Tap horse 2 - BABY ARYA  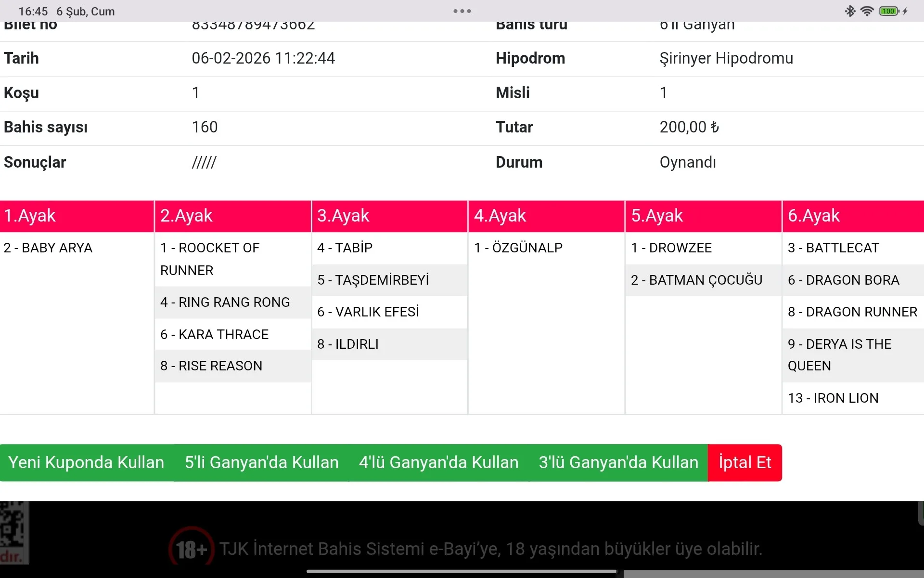pyautogui.click(x=48, y=248)
